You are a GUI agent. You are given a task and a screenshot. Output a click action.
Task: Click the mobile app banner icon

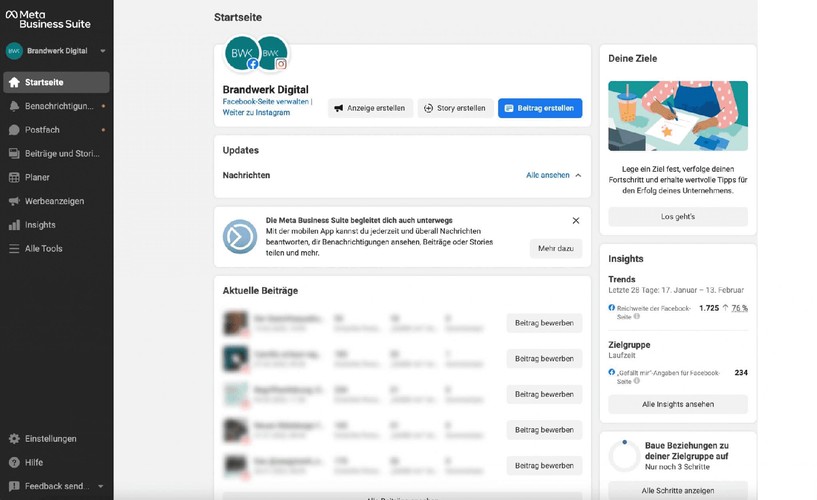tap(240, 237)
